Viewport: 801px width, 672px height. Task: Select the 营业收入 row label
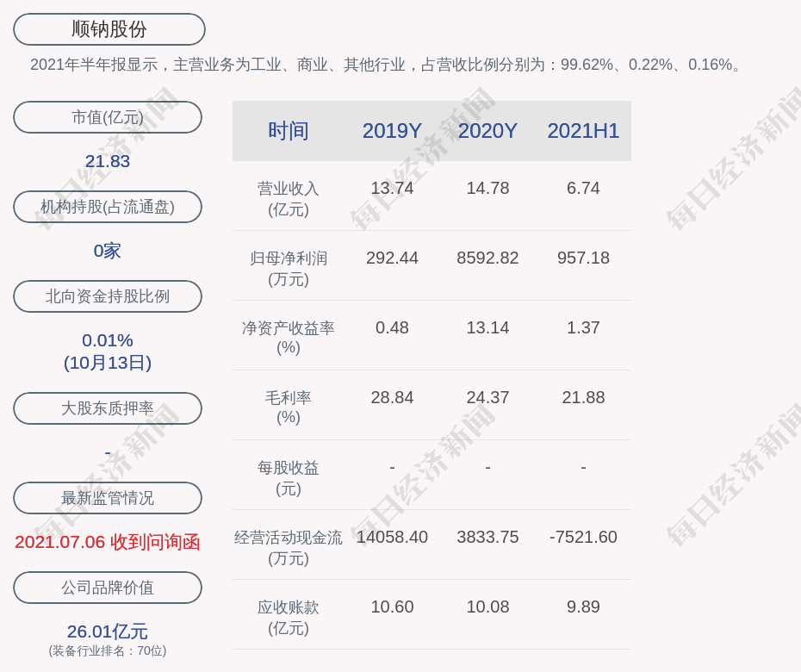pyautogui.click(x=289, y=198)
